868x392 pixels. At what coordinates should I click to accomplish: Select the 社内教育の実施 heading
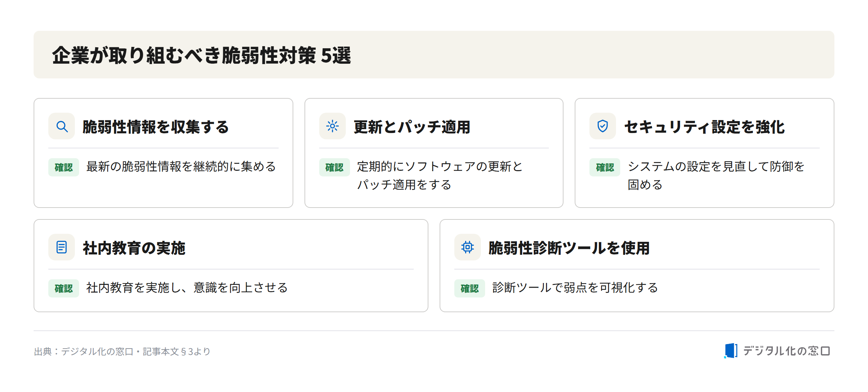pos(134,248)
